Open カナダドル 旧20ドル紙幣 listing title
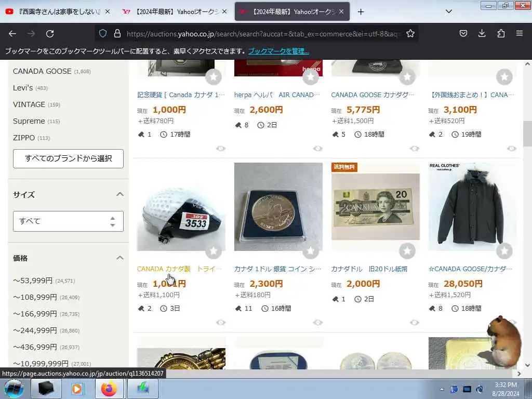Screen dimensions: 532x399 point(369,269)
